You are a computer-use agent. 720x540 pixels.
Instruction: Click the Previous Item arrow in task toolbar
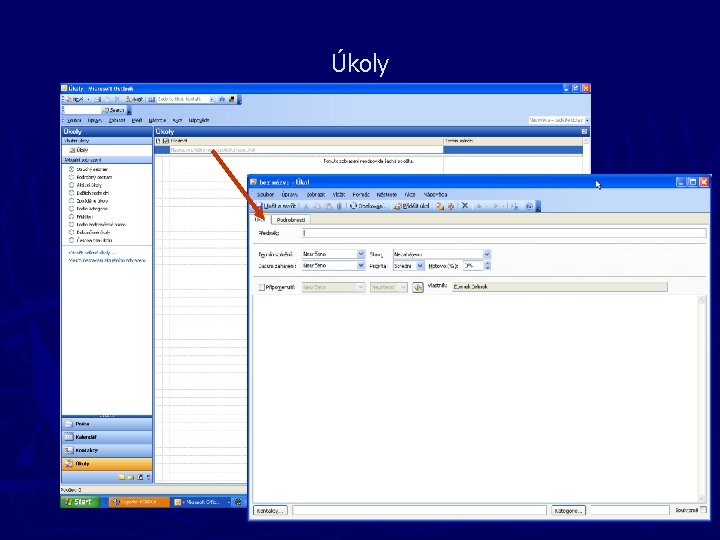(x=479, y=206)
